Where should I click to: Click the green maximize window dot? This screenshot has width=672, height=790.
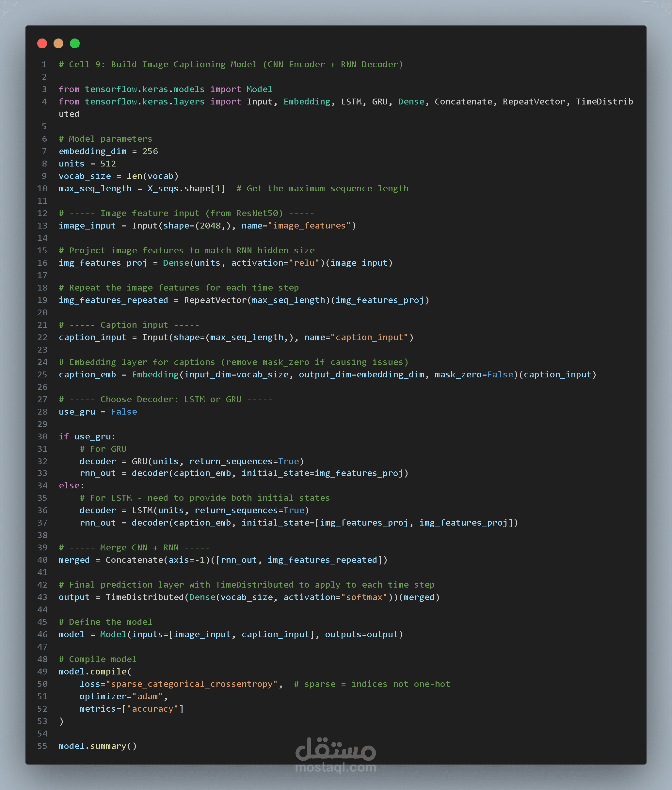coord(75,43)
